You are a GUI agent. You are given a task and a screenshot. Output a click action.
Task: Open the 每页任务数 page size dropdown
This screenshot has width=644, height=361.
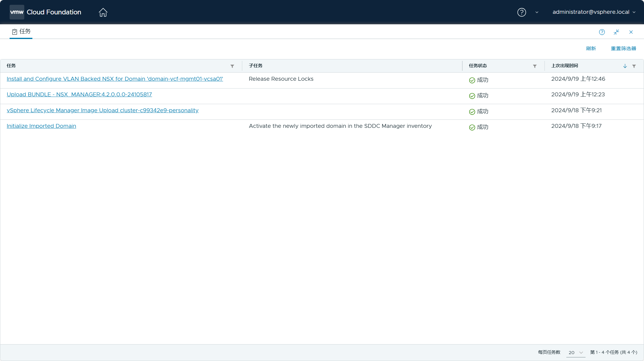(576, 353)
